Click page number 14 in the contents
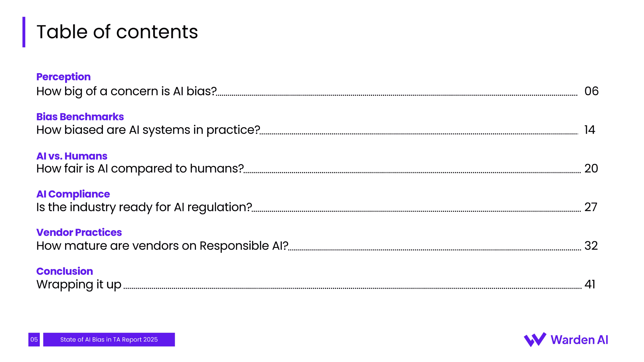 [589, 130]
